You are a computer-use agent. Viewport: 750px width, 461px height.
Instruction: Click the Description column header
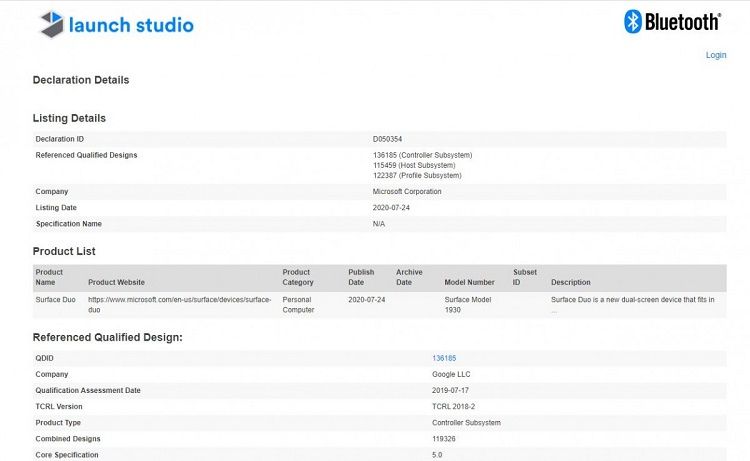(x=571, y=282)
